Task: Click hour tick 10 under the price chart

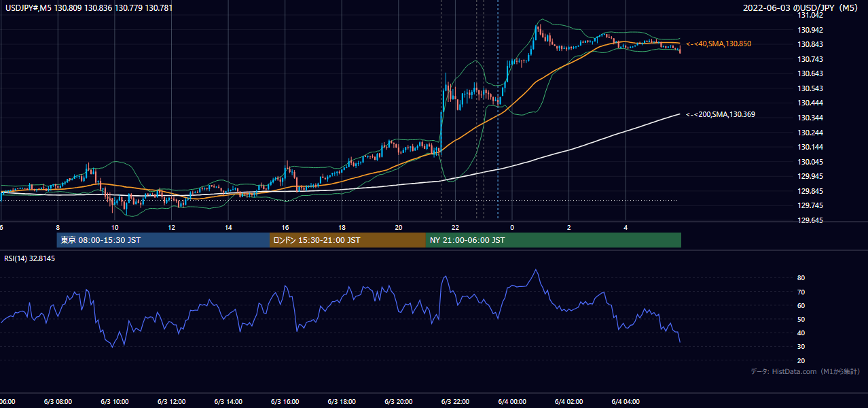Action: pos(115,227)
